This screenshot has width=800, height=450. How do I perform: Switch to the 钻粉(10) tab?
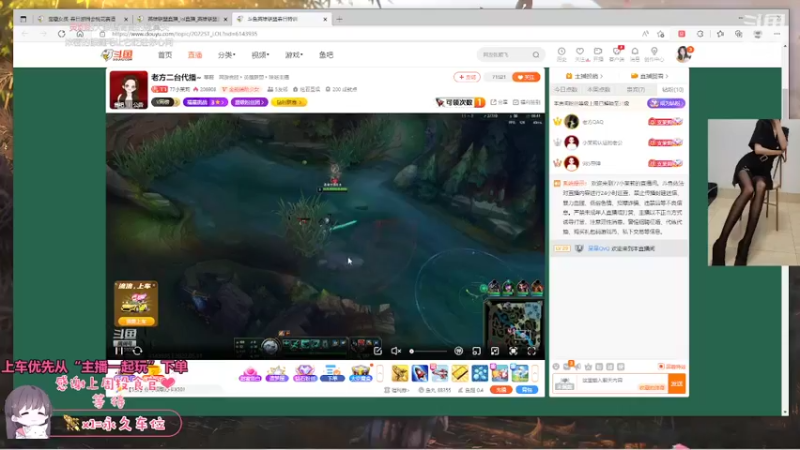(672, 89)
